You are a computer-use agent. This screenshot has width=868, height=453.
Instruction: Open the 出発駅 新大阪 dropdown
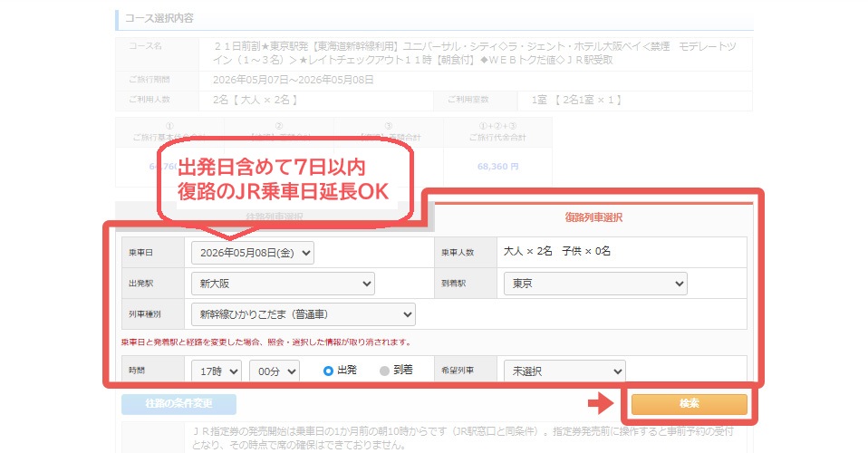(283, 284)
